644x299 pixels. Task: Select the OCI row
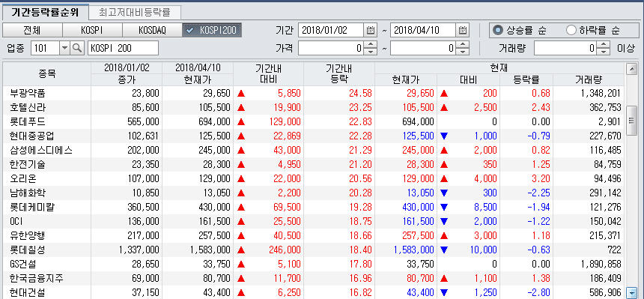(x=314, y=222)
